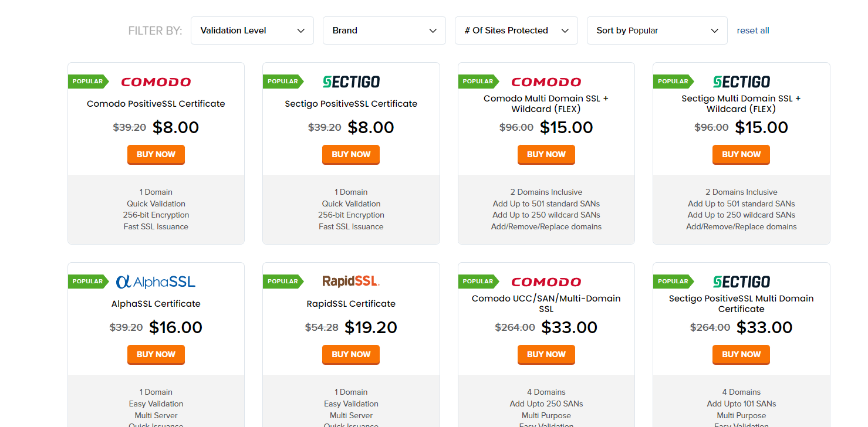Open the Comodo UCC/SAN/Multi-Domain SSL title
The width and height of the screenshot is (868, 427).
(546, 304)
